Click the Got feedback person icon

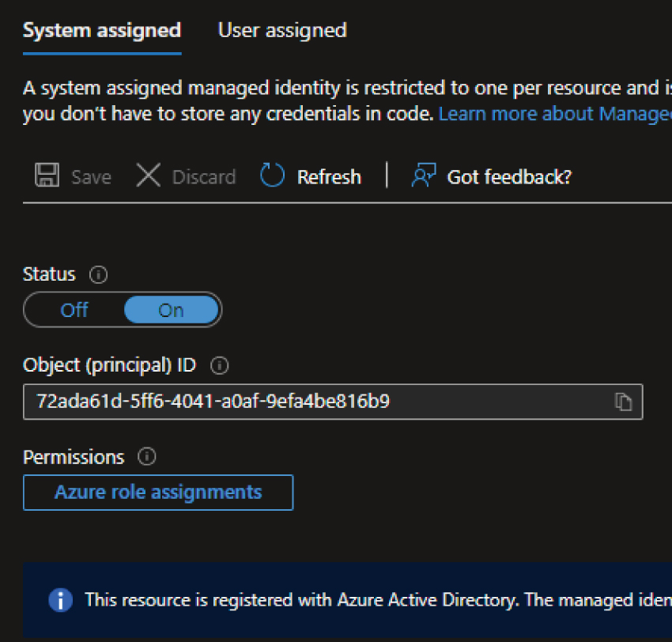pos(424,176)
